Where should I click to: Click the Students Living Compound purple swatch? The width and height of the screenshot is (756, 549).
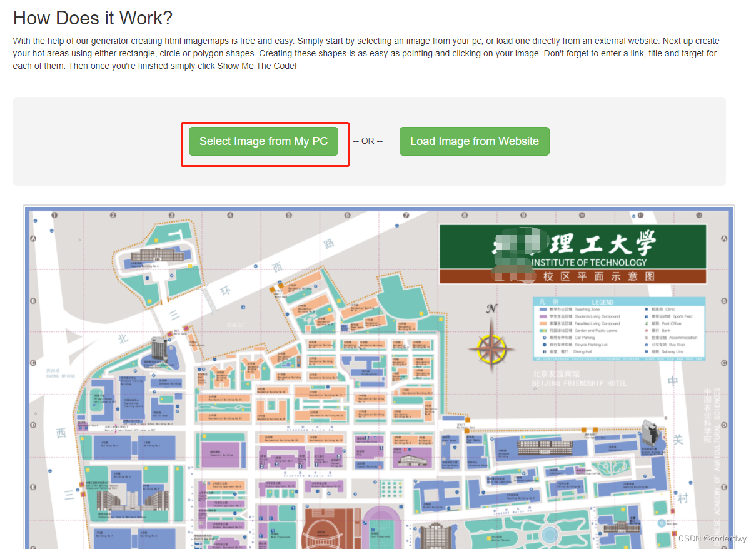(x=543, y=316)
